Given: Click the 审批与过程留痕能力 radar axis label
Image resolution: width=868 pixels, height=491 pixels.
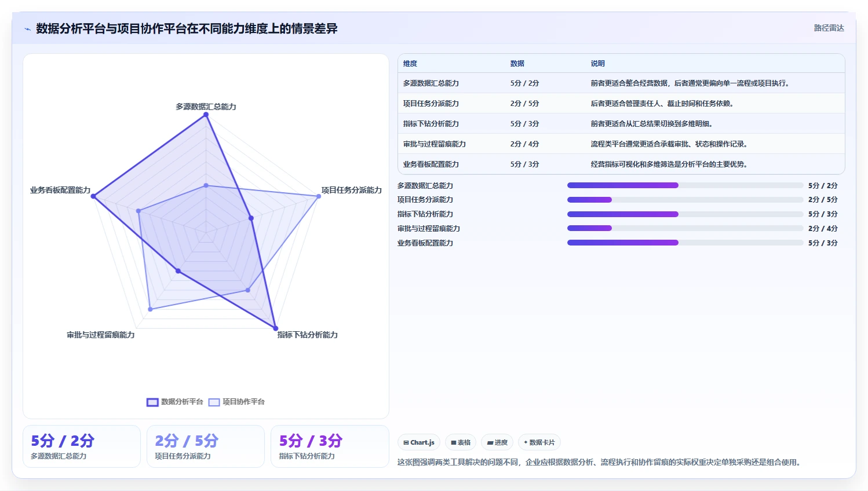Looking at the screenshot, I should [x=101, y=335].
